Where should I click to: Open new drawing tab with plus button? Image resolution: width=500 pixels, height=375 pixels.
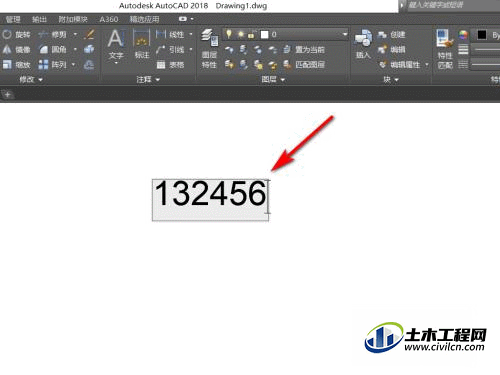click(x=7, y=95)
